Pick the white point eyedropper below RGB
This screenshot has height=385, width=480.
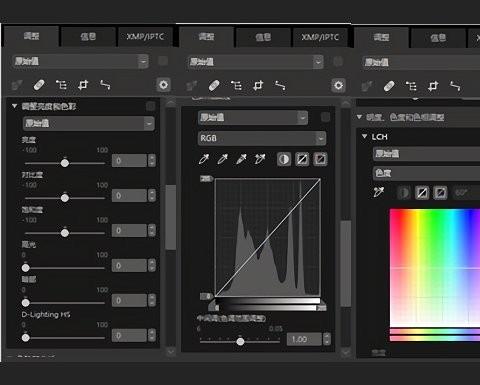click(x=241, y=159)
